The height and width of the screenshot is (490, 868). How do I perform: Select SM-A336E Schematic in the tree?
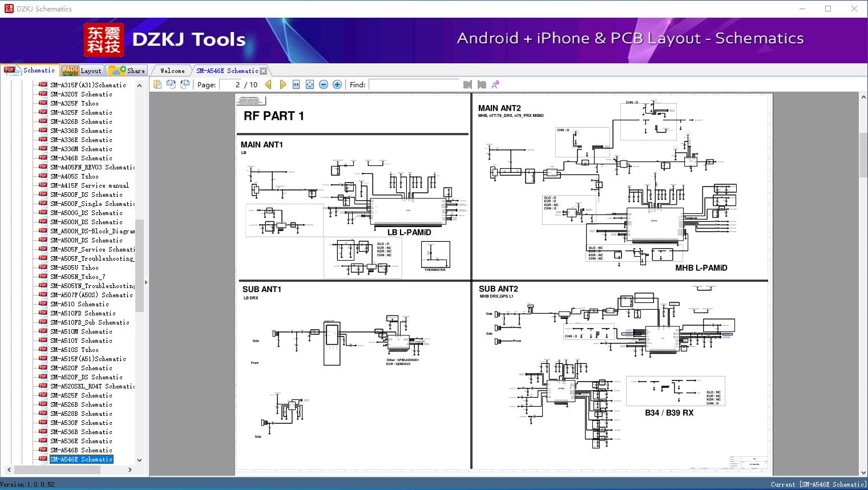(x=81, y=140)
